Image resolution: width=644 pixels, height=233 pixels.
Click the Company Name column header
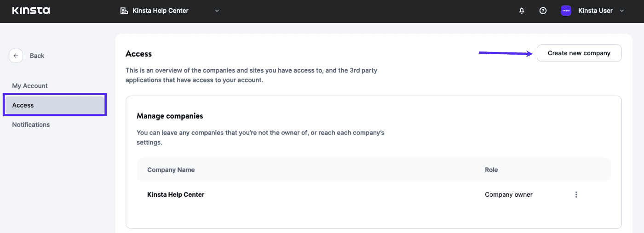pyautogui.click(x=171, y=170)
